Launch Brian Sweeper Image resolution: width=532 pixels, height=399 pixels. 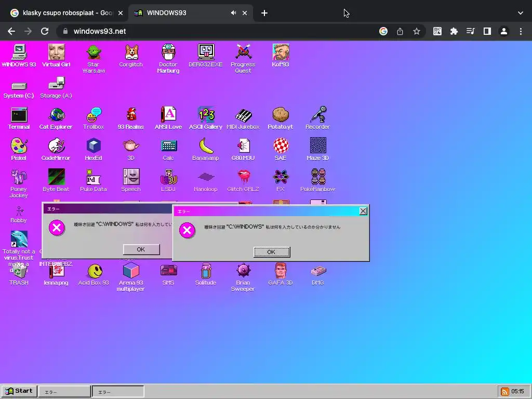(243, 277)
